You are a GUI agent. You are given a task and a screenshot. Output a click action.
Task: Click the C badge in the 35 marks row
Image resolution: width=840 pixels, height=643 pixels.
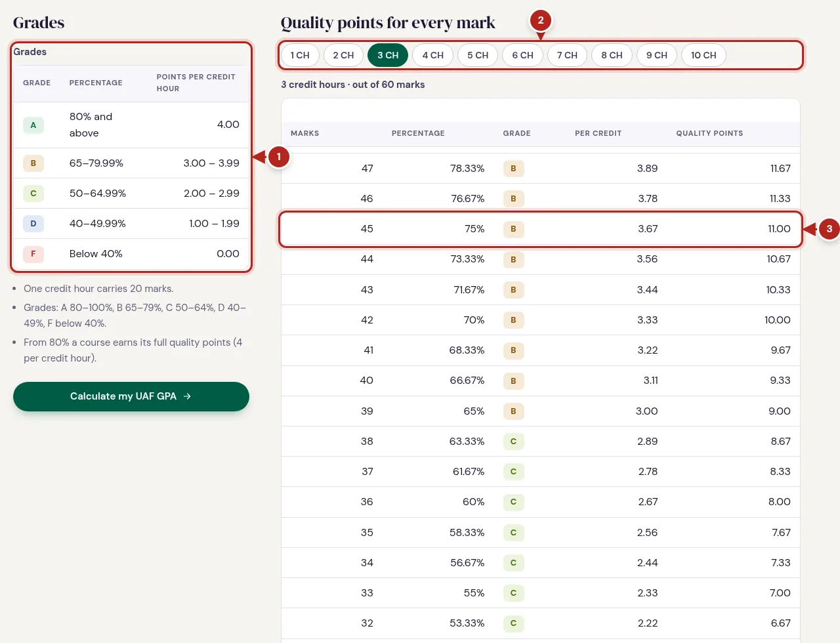(513, 533)
